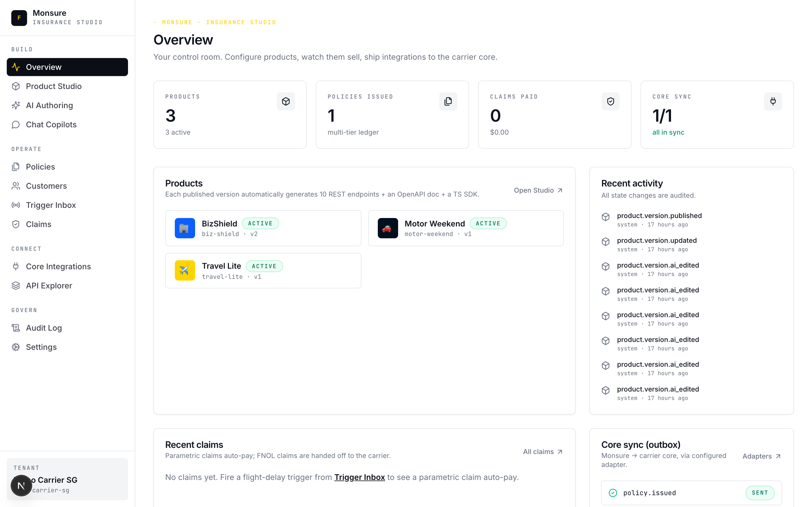
Task: Click the Claims shield icon in sidebar
Action: pos(16,224)
